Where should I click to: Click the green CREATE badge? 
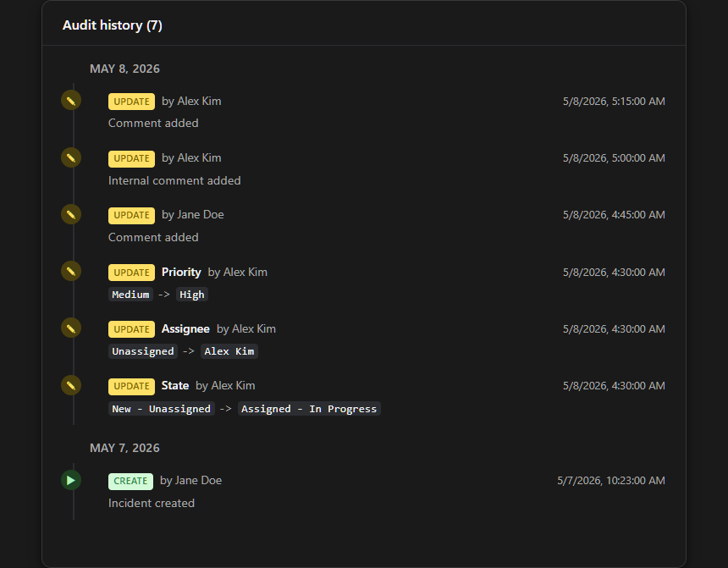click(x=130, y=481)
